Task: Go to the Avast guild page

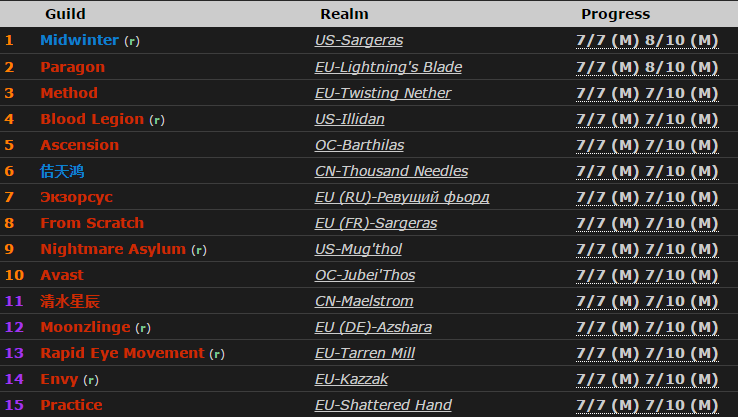Action: tap(62, 275)
